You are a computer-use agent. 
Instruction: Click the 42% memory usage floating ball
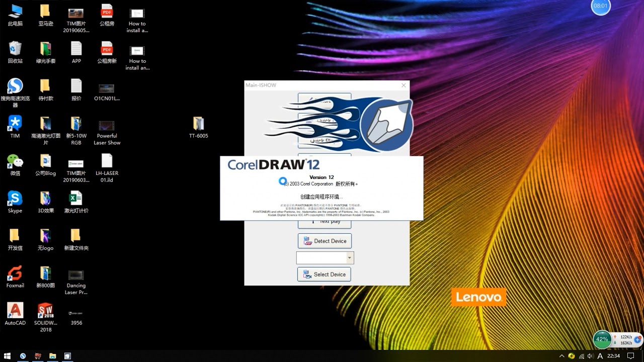tap(602, 339)
